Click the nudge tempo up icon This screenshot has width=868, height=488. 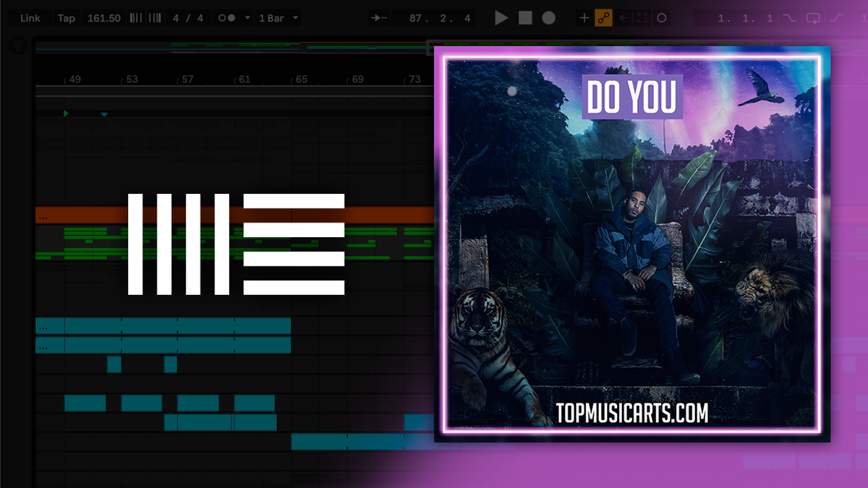pos(153,17)
